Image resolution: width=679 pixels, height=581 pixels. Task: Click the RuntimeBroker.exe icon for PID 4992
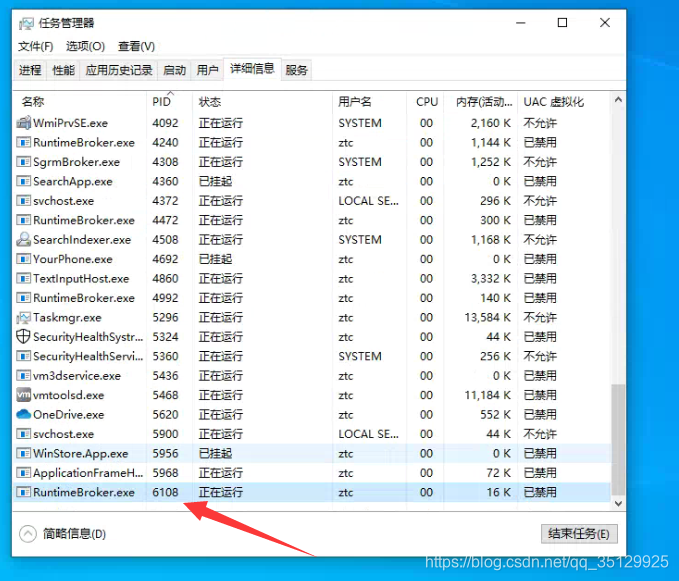coord(23,297)
